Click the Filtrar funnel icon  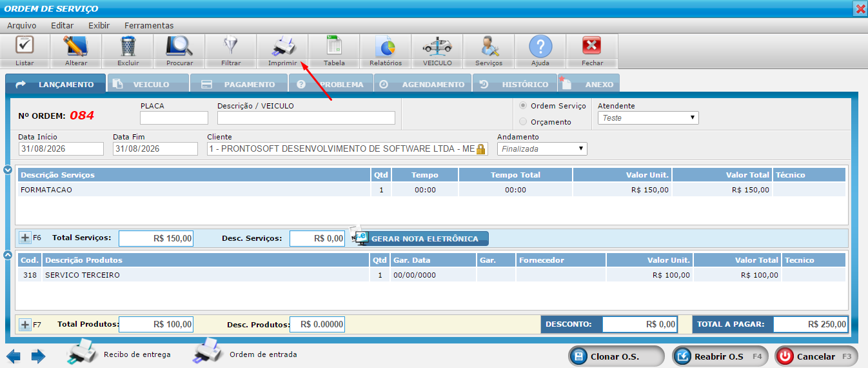tap(231, 46)
